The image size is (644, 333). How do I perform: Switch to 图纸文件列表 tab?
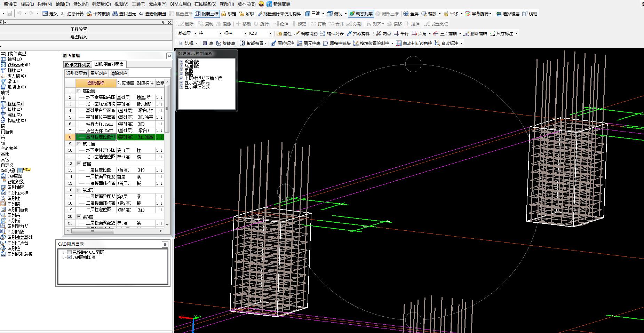pos(78,64)
